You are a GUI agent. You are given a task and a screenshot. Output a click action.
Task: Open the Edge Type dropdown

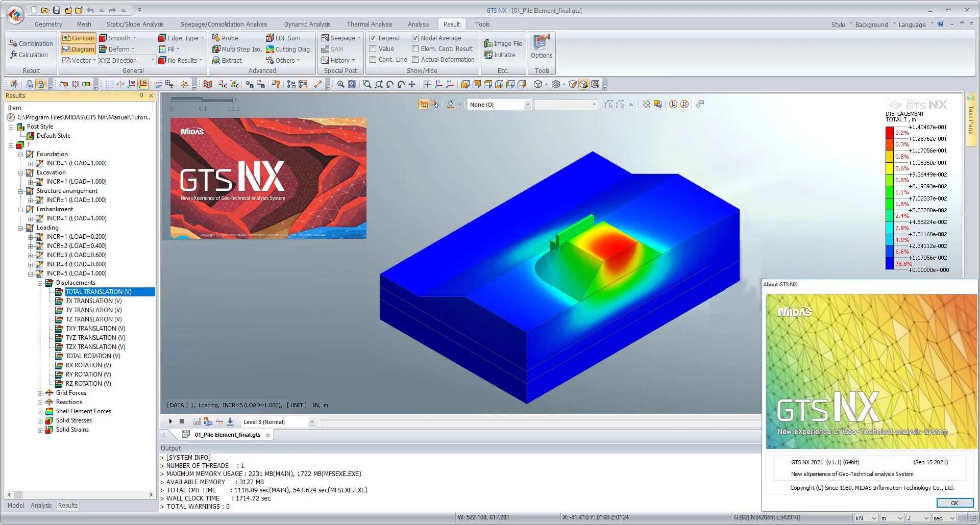[x=181, y=38]
